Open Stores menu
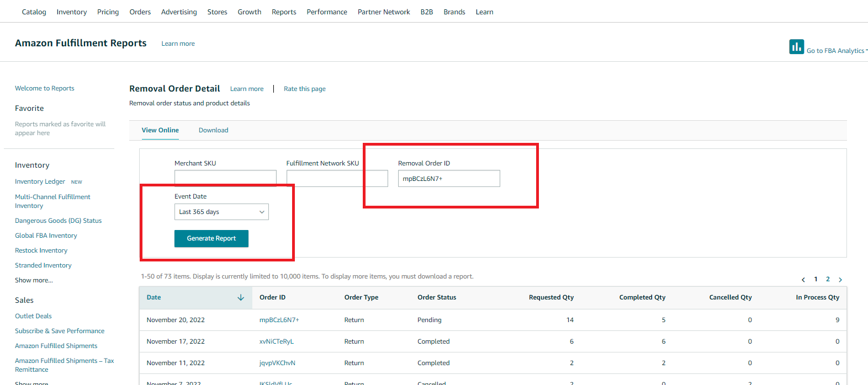Screen dimensions: 868x385 pos(218,12)
